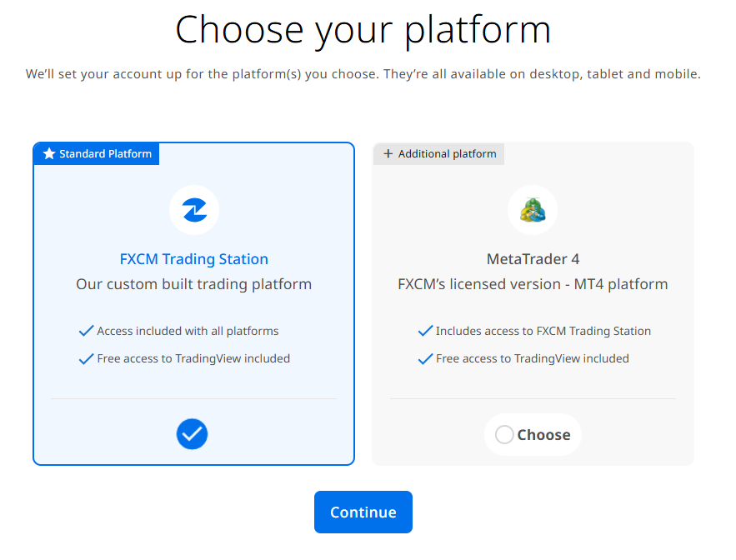Screen dimensions: 736x560
Task: Click 'Our custom built trading platform' subtitle
Action: (193, 284)
